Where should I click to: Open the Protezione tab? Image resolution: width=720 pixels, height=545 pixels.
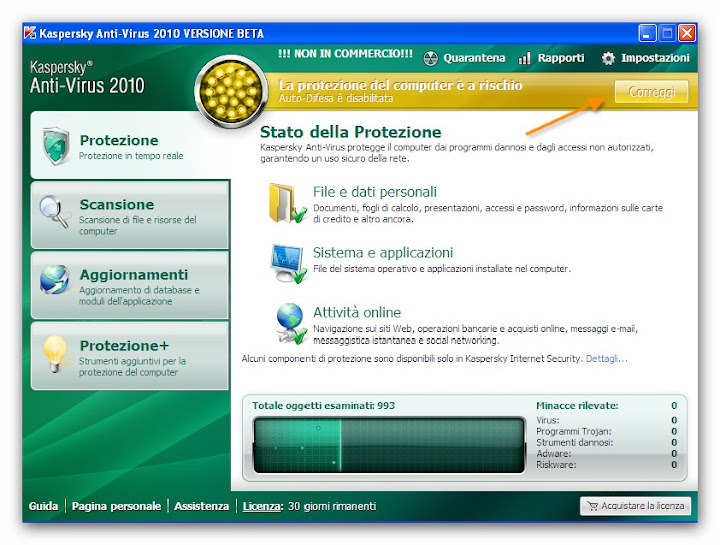click(x=130, y=145)
